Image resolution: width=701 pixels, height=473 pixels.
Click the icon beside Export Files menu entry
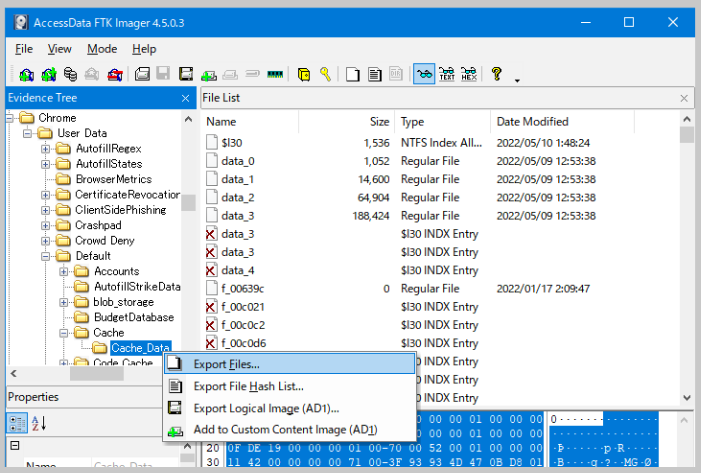pyautogui.click(x=175, y=363)
